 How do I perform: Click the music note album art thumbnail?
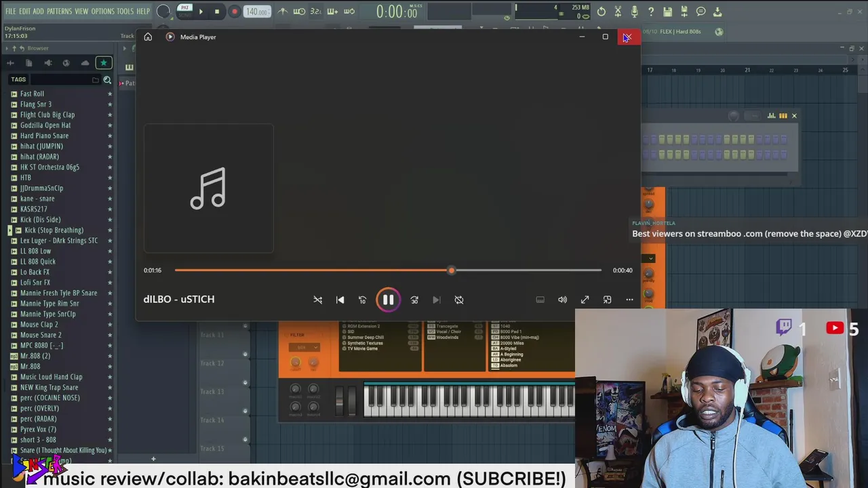click(209, 188)
